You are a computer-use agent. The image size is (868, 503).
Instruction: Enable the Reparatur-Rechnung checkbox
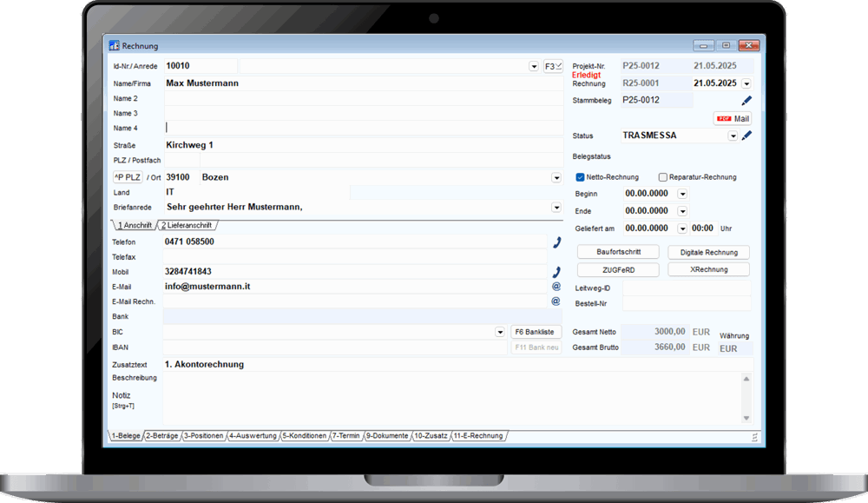pos(663,177)
